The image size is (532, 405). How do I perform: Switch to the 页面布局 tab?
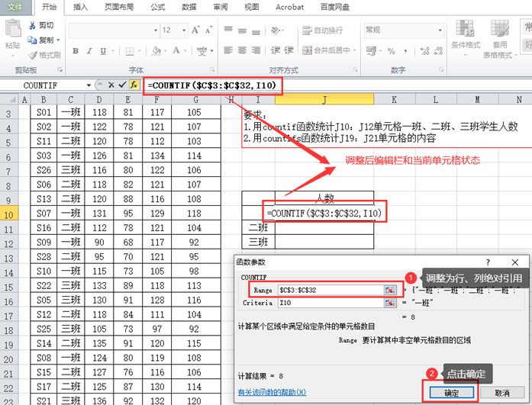tap(119, 7)
